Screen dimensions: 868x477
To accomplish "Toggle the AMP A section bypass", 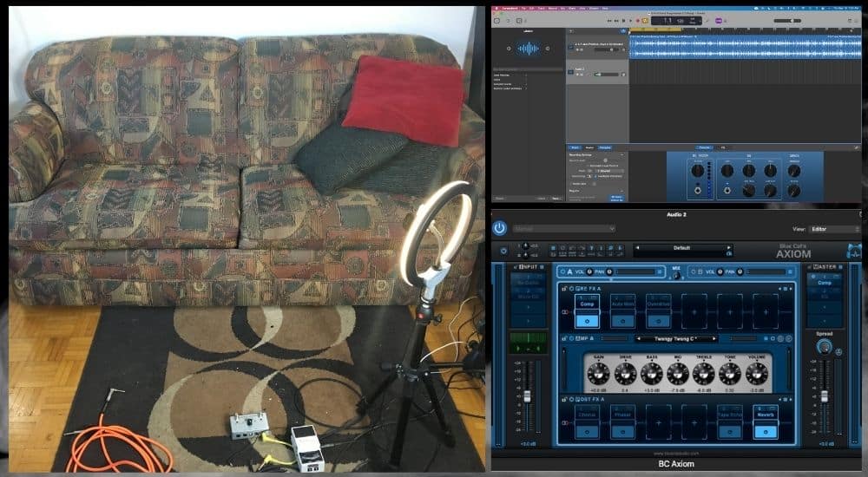I will pos(571,338).
